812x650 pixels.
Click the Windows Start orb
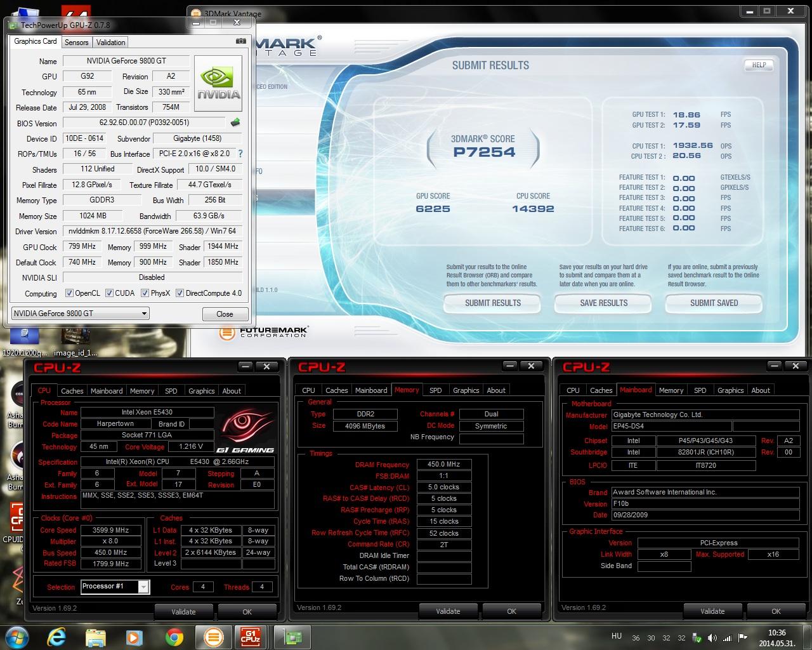click(17, 636)
